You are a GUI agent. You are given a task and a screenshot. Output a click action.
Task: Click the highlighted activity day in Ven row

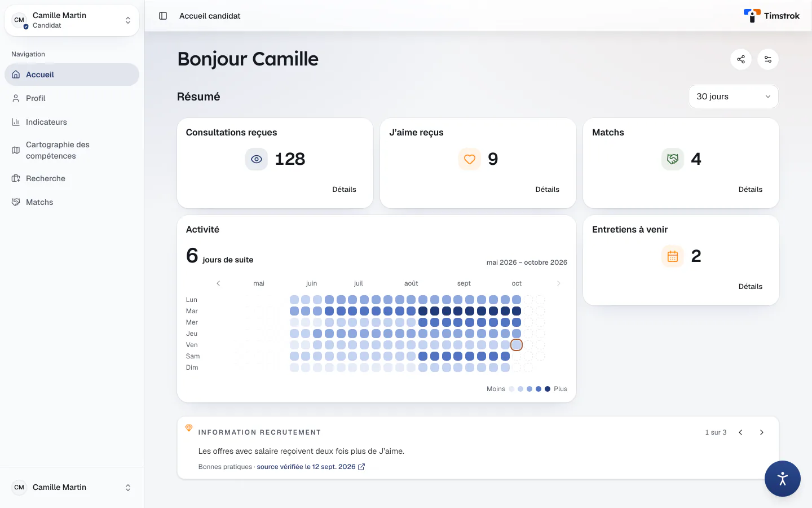(517, 345)
